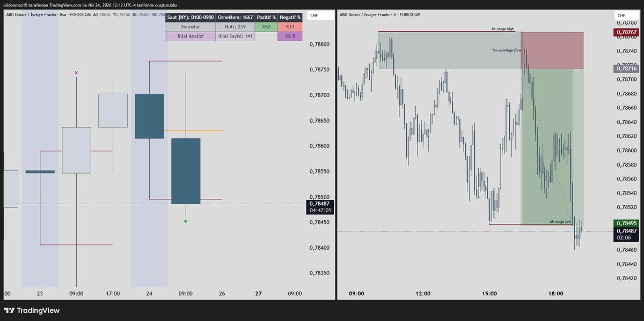Screen dimensions: 644x321
Task: Click the 'Notr: 259' cell
Action: click(235, 27)
